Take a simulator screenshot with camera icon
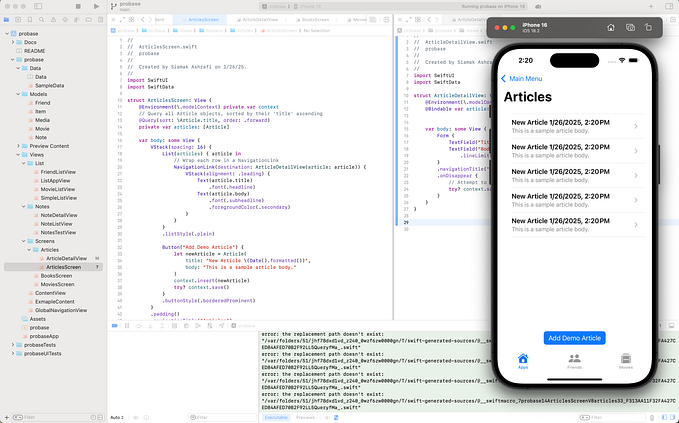This screenshot has width=679, height=423. 630,27
